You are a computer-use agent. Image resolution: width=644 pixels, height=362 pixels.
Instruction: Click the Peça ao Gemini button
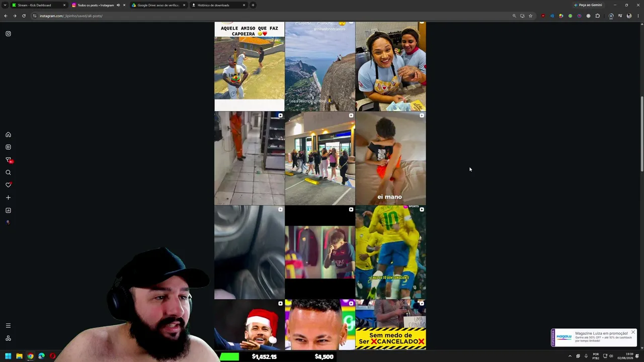point(588,5)
